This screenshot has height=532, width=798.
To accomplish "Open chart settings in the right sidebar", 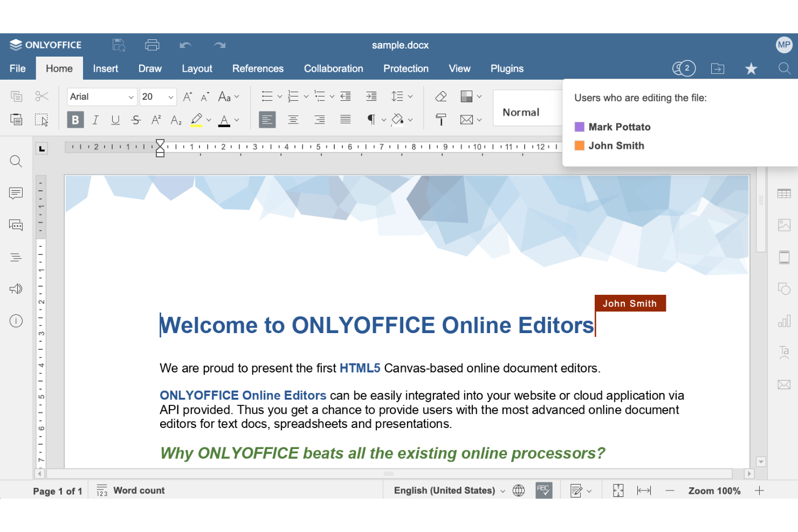I will coord(784,321).
